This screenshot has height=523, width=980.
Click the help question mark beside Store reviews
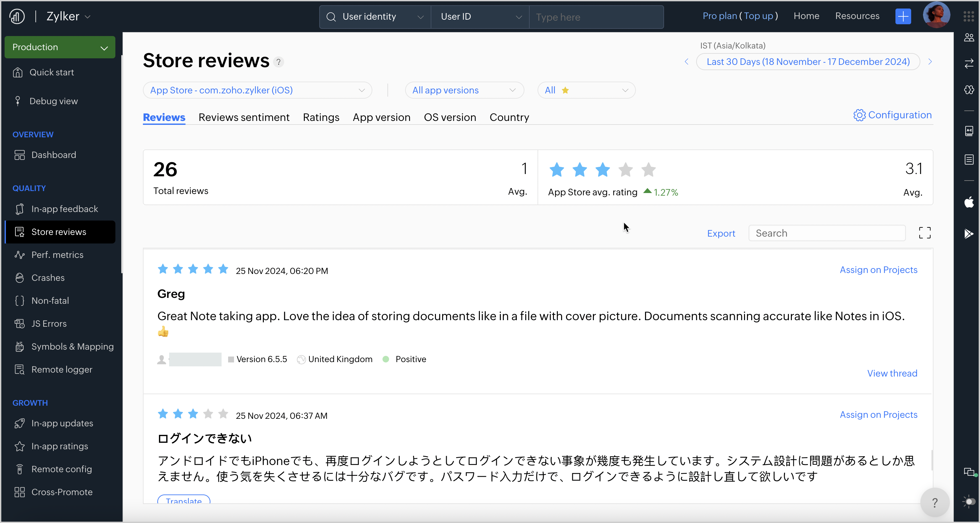(x=279, y=62)
